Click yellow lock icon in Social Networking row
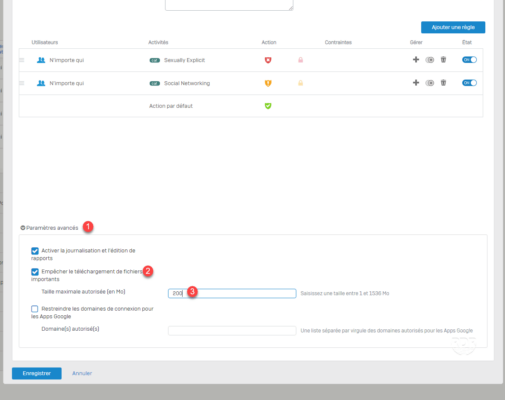505x400 pixels. pos(300,83)
